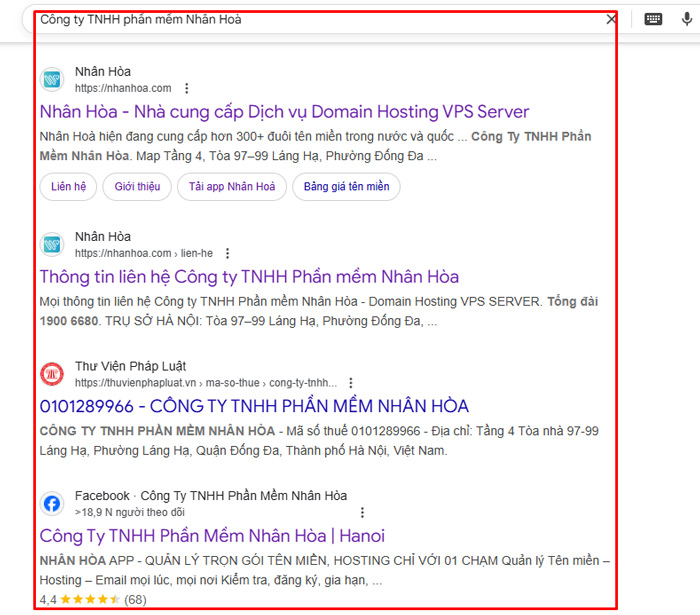Open three-dot menu beside thuvienphapluat.vn URL
The height and width of the screenshot is (615, 700).
click(x=351, y=383)
